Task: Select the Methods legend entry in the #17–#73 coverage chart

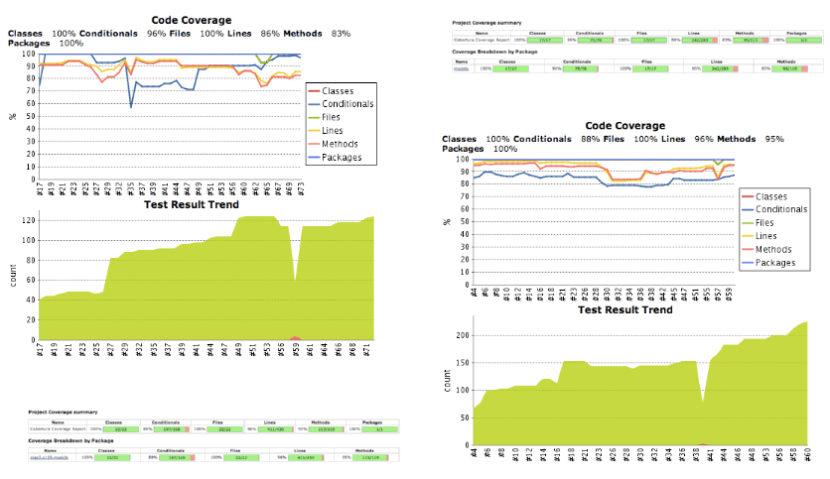Action: (334, 144)
